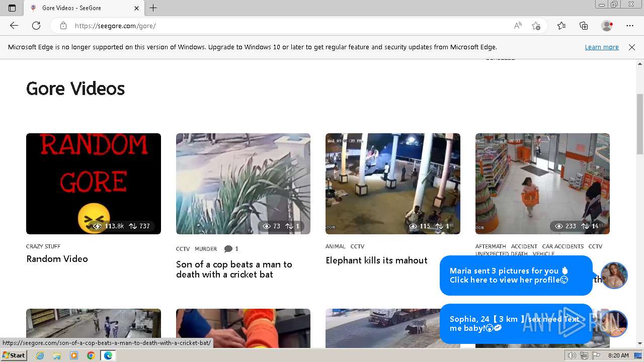The image size is (644, 362).
Task: Open the Collections icon
Action: tap(584, 26)
